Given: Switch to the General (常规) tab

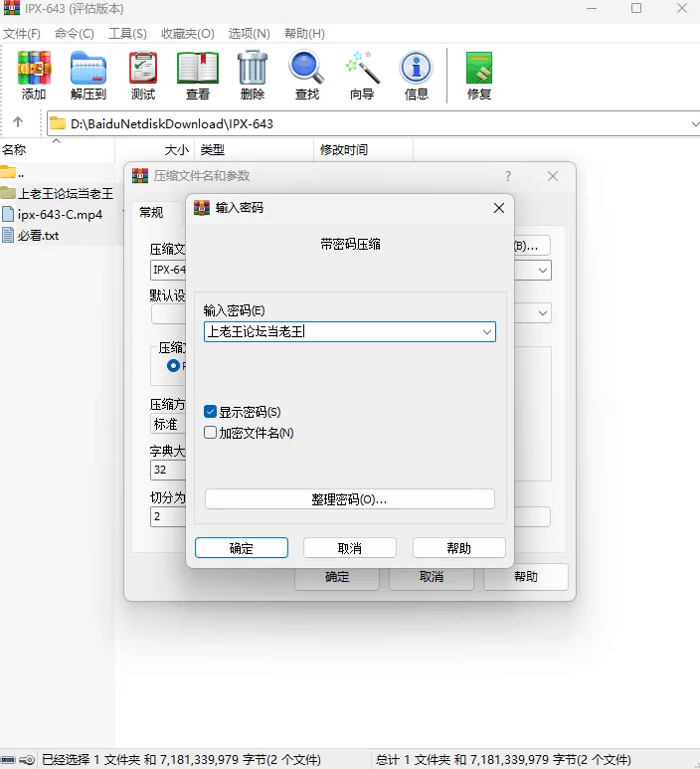Looking at the screenshot, I should (x=151, y=212).
